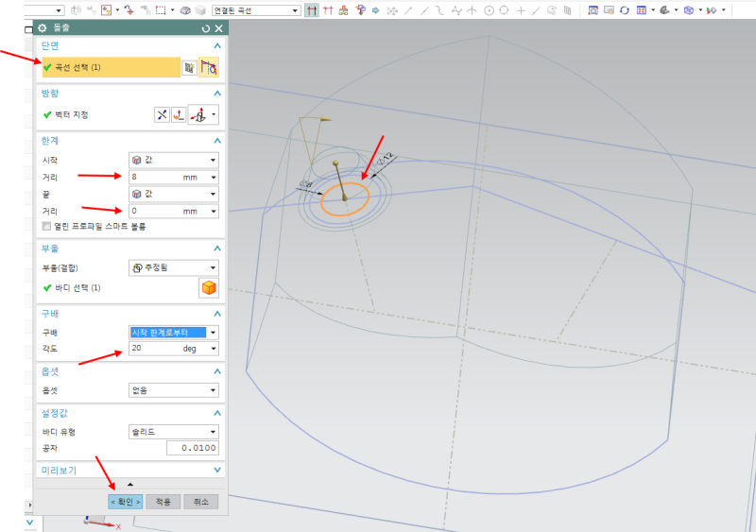Toggle 열린 프로파일 스마트 볼륨 checkbox
The height and width of the screenshot is (532, 756).
tap(46, 227)
